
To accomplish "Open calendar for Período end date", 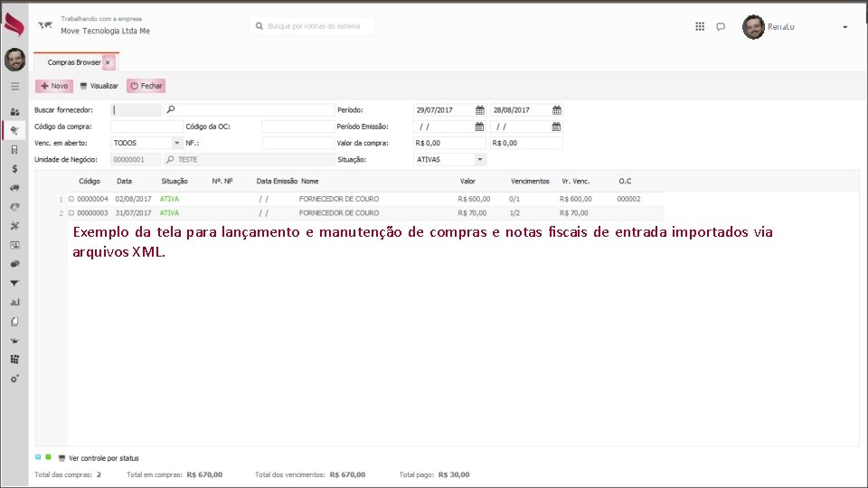I will [x=557, y=110].
